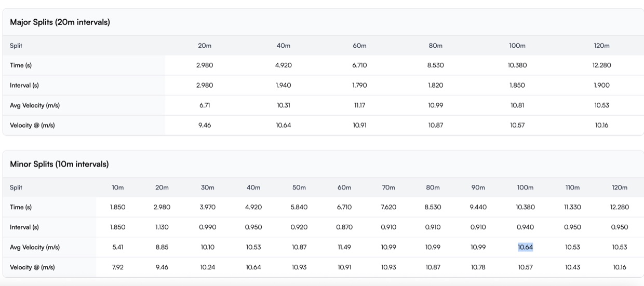Click Minor Splits Time value 5.840

299,207
